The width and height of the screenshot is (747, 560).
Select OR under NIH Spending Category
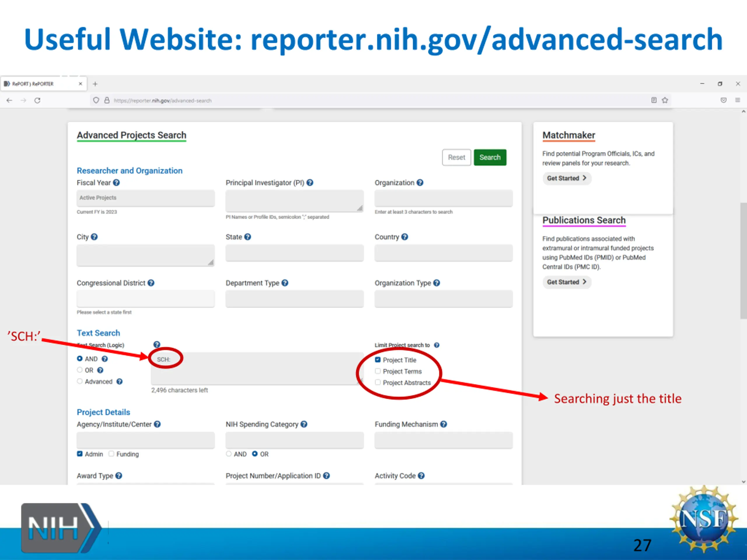pos(255,454)
